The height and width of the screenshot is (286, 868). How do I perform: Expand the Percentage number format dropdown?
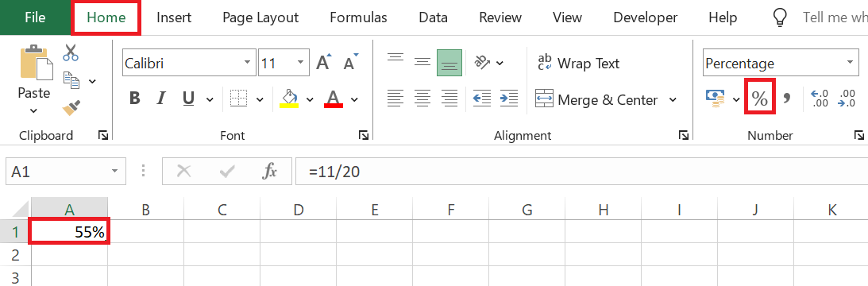[849, 63]
